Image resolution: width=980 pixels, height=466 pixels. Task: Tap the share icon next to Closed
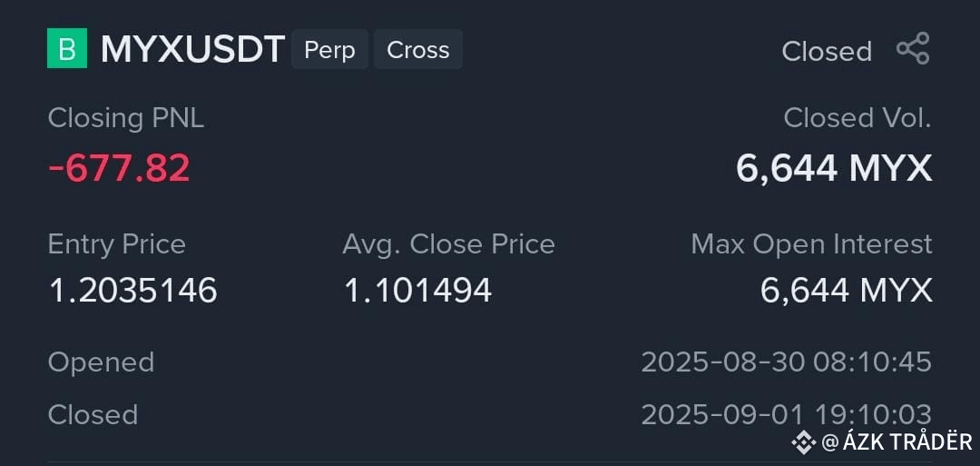(913, 49)
